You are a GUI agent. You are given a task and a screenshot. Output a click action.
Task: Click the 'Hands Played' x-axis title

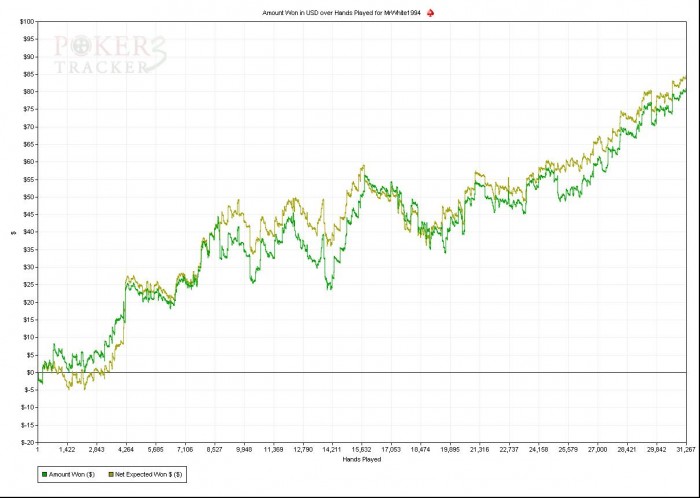tap(362, 459)
